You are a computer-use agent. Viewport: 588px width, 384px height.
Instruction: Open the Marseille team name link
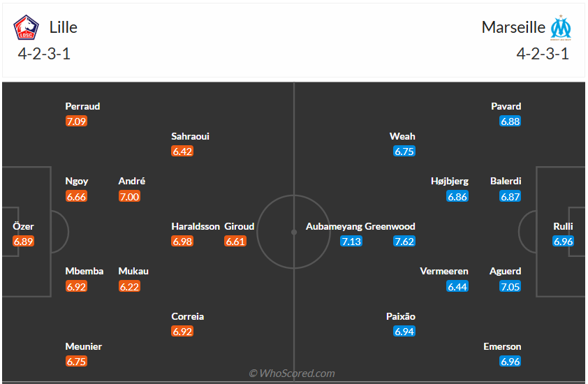pos(513,27)
